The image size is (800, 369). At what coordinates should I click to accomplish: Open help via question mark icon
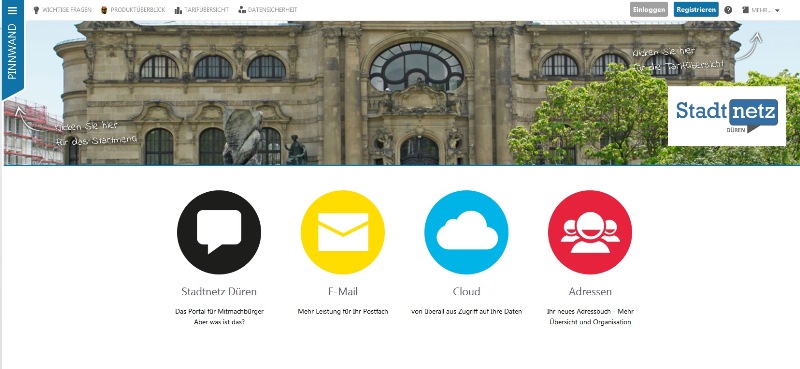click(x=728, y=10)
